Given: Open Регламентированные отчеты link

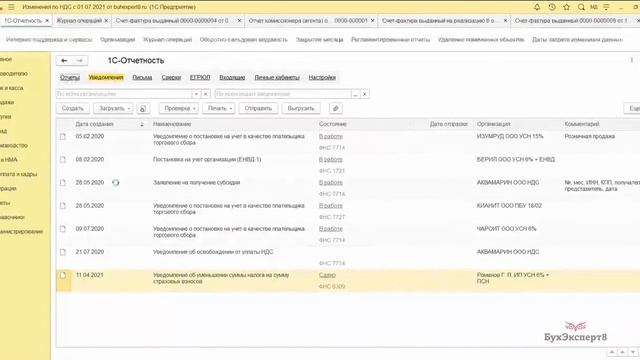Looking at the screenshot, I should pyautogui.click(x=391, y=40).
